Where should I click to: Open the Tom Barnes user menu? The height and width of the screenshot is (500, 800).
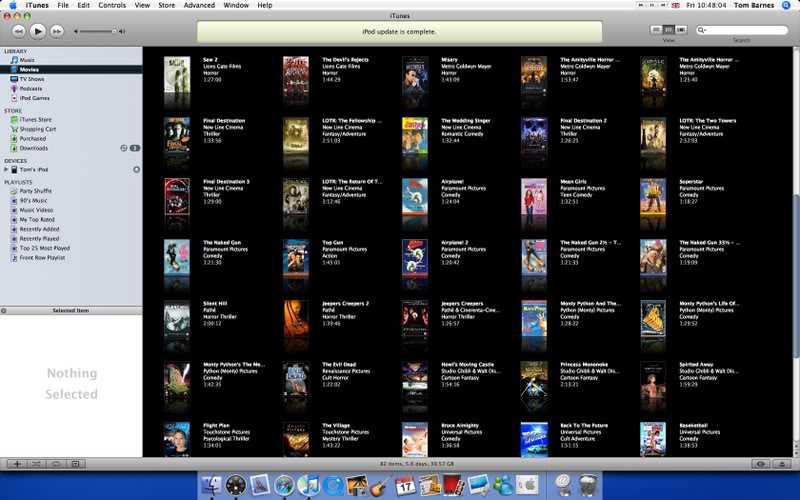pos(754,5)
